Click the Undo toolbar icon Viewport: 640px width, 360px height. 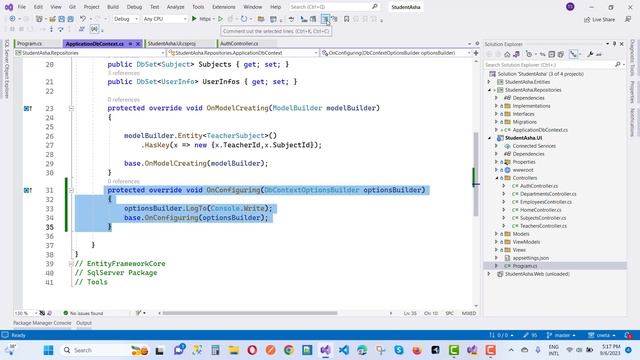click(82, 19)
